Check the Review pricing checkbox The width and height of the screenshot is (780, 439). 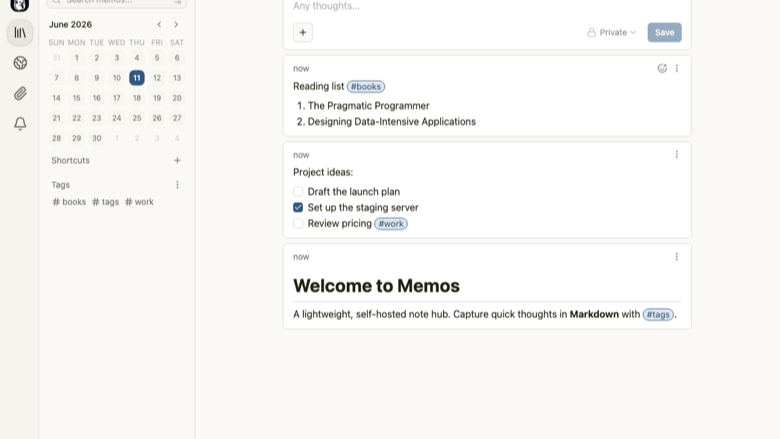(x=298, y=223)
